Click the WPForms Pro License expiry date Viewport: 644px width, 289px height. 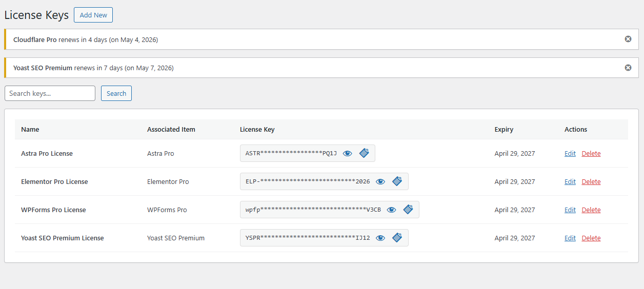click(x=515, y=210)
